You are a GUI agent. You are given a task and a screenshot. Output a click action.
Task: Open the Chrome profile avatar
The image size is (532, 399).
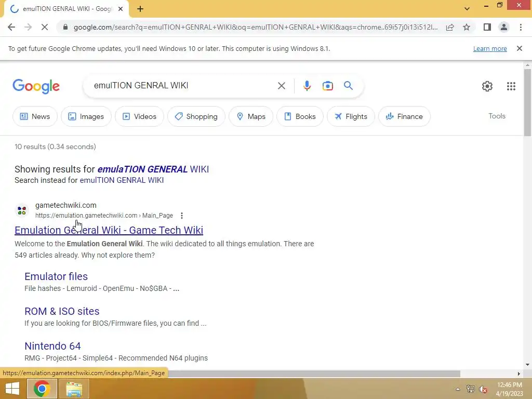point(504,27)
